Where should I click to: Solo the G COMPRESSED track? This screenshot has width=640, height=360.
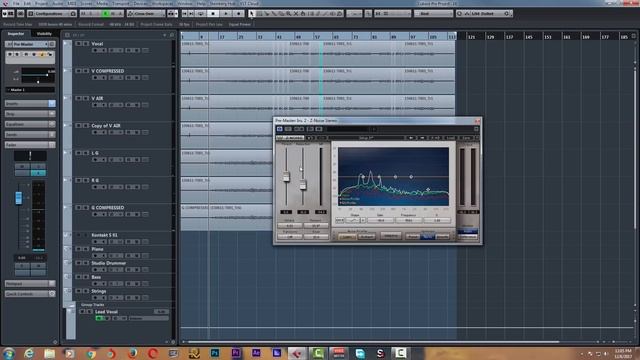pyautogui.click(x=86, y=208)
